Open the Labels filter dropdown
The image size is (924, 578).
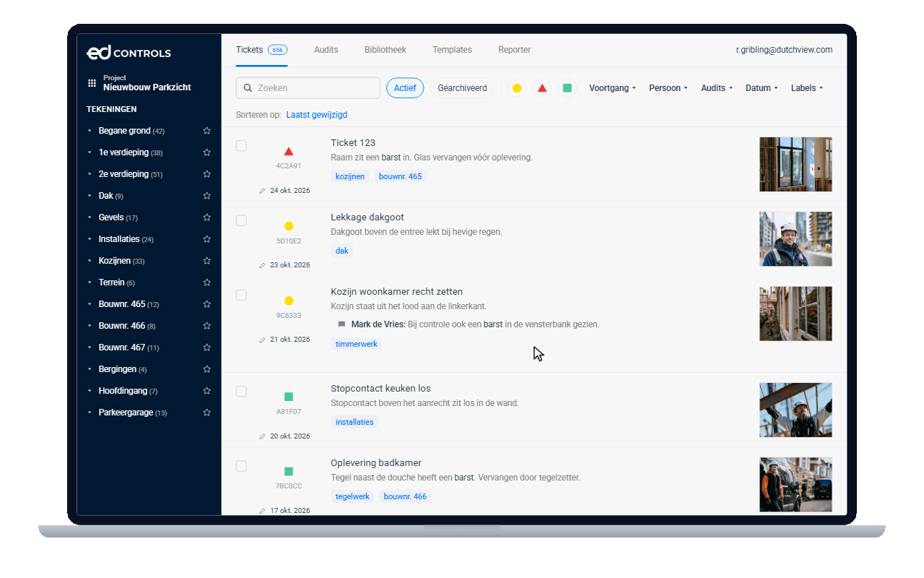click(807, 88)
